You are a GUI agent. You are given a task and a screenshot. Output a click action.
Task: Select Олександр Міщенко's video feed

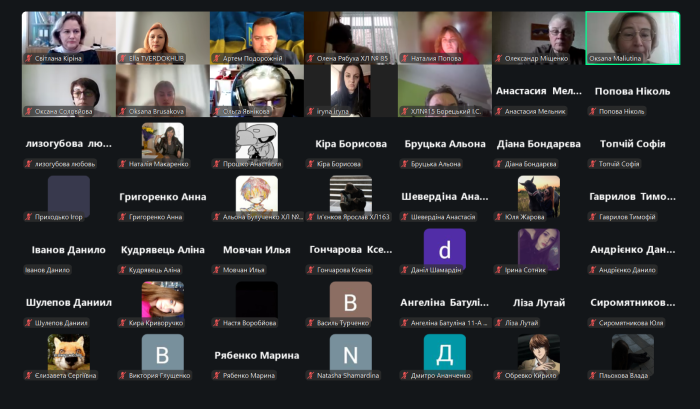pos(538,35)
